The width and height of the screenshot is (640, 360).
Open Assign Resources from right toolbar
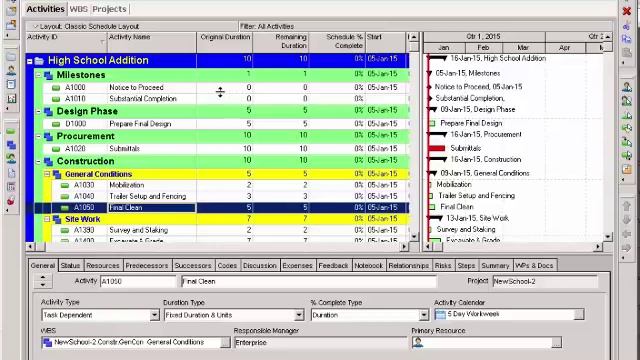click(627, 87)
